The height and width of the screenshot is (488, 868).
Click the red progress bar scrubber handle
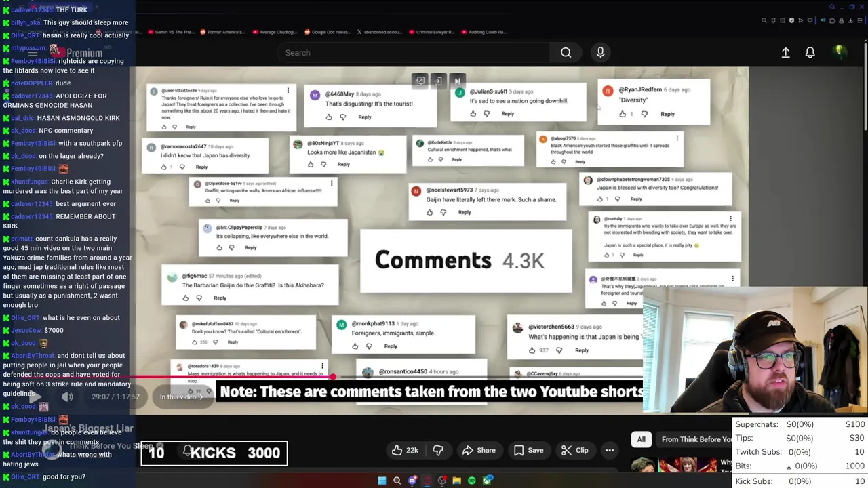pyautogui.click(x=332, y=377)
